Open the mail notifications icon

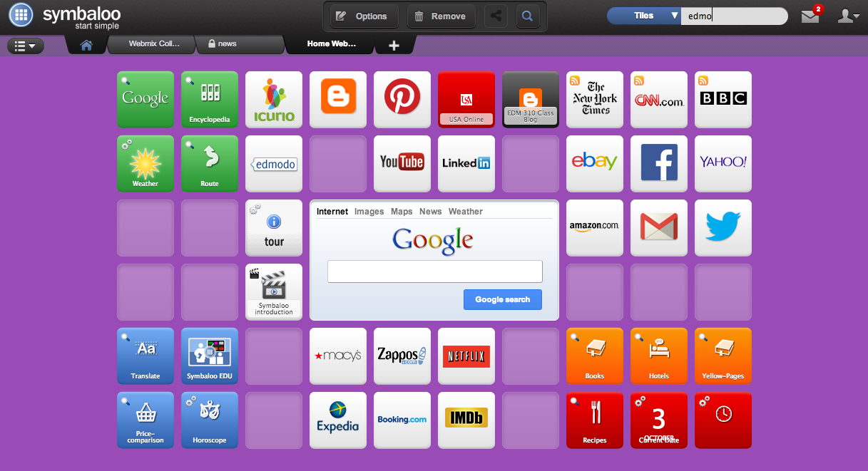coord(811,15)
